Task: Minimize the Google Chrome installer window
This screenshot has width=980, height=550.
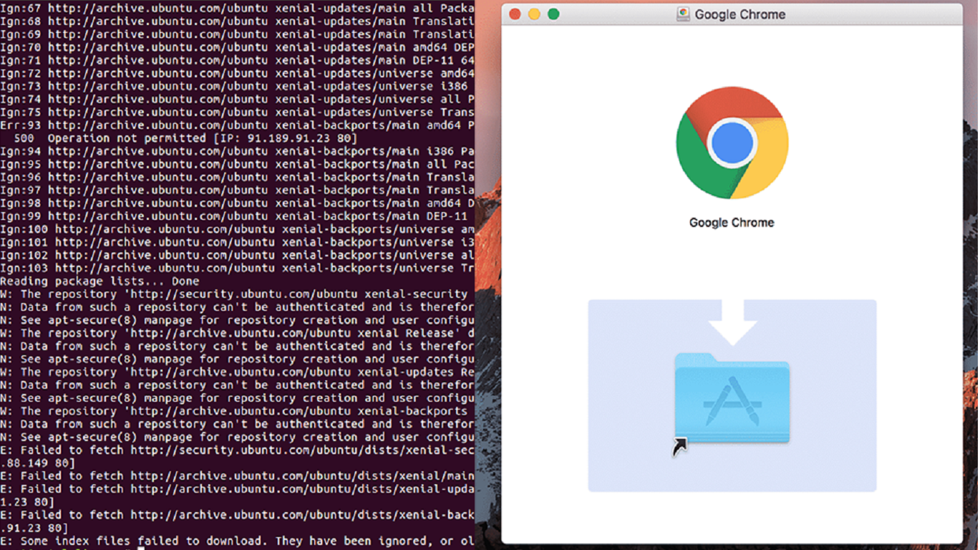Action: 533,14
